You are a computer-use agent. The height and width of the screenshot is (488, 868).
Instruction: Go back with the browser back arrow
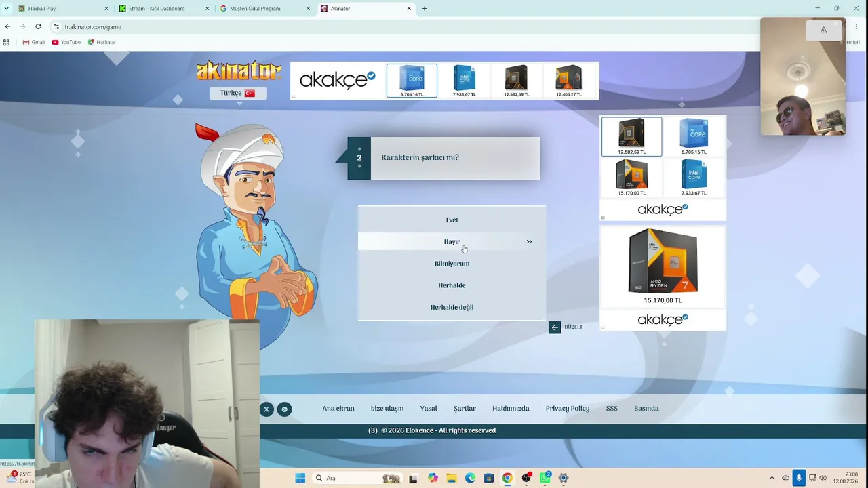(7, 26)
